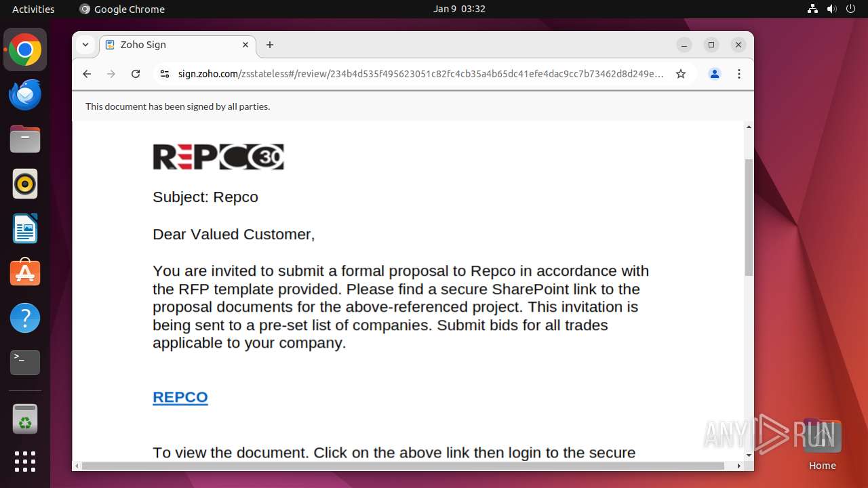Open a new tab with plus button
The height and width of the screenshot is (488, 868).
coord(270,45)
